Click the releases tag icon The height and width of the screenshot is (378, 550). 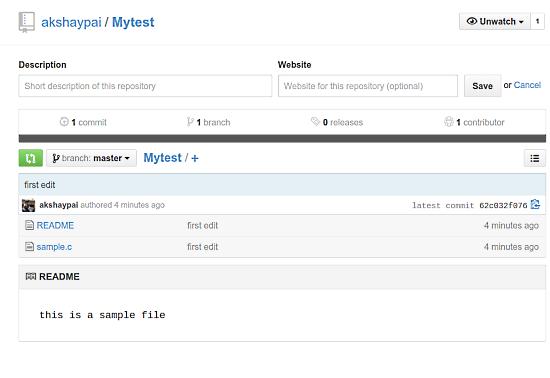tap(315, 121)
